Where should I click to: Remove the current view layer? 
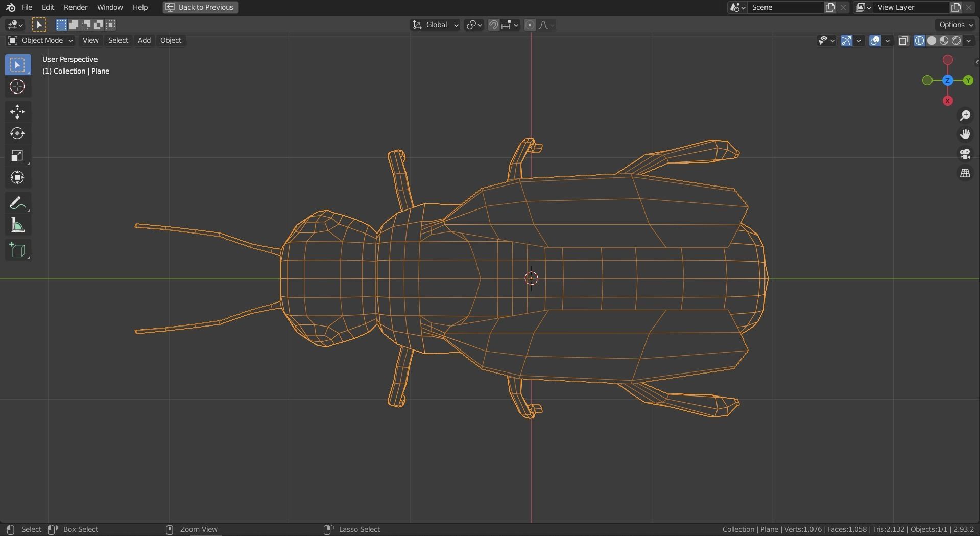tap(969, 7)
